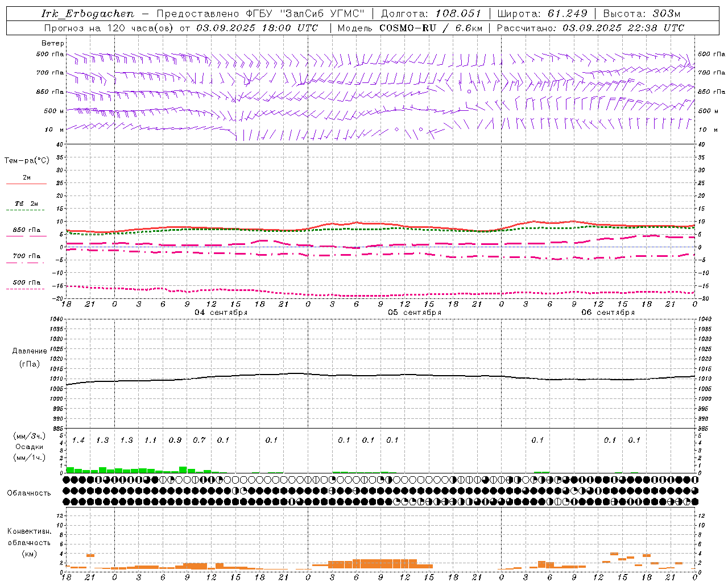Click the 1.4 precipitation value

[x=78, y=440]
